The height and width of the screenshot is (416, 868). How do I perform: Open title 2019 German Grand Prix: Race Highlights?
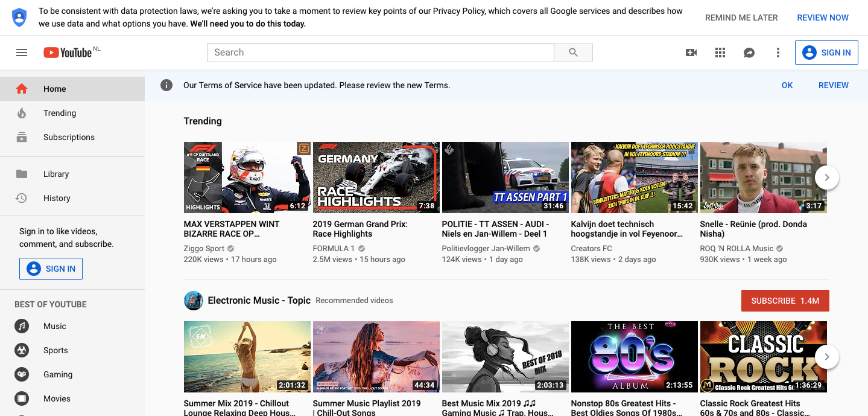click(x=361, y=229)
